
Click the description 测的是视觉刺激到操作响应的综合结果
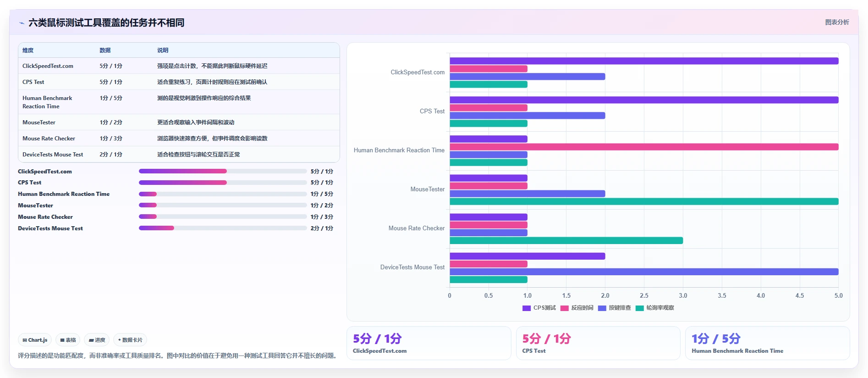(x=204, y=98)
